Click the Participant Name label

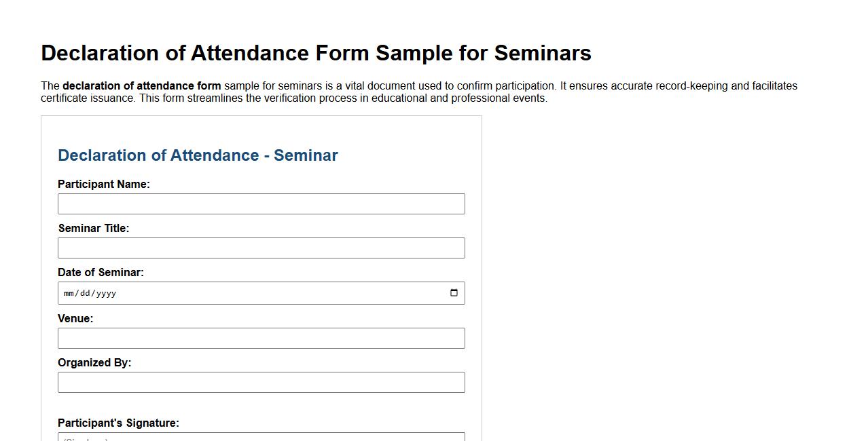pos(104,184)
